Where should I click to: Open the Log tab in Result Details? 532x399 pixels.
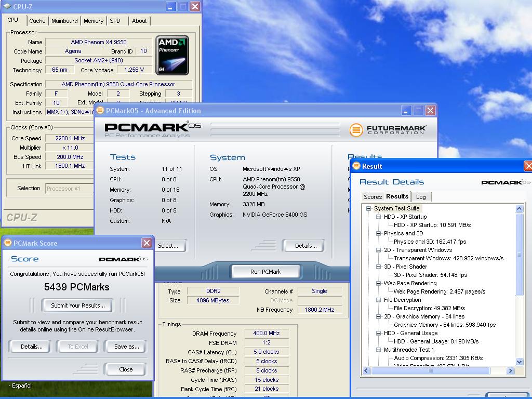point(421,197)
